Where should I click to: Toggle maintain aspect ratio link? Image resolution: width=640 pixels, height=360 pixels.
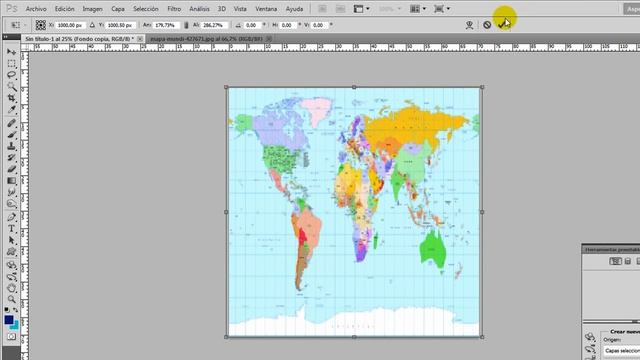[x=186, y=25]
